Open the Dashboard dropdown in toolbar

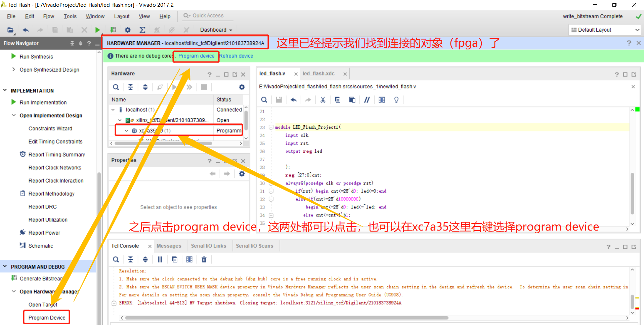(216, 30)
